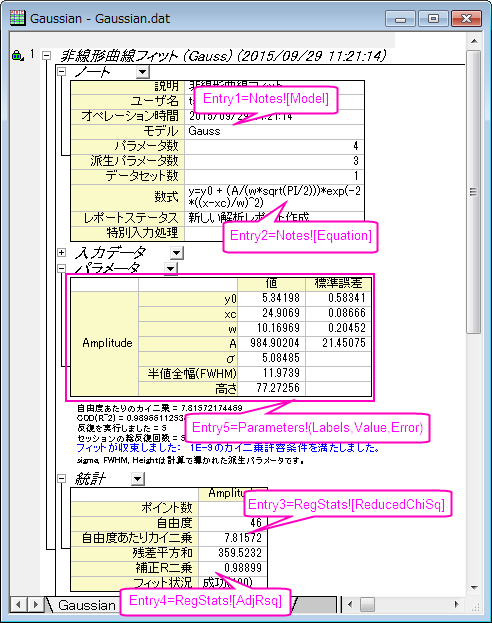Image resolution: width=492 pixels, height=623 pixels.
Task: Click the Amplitude row label cell
Action: pos(105,343)
